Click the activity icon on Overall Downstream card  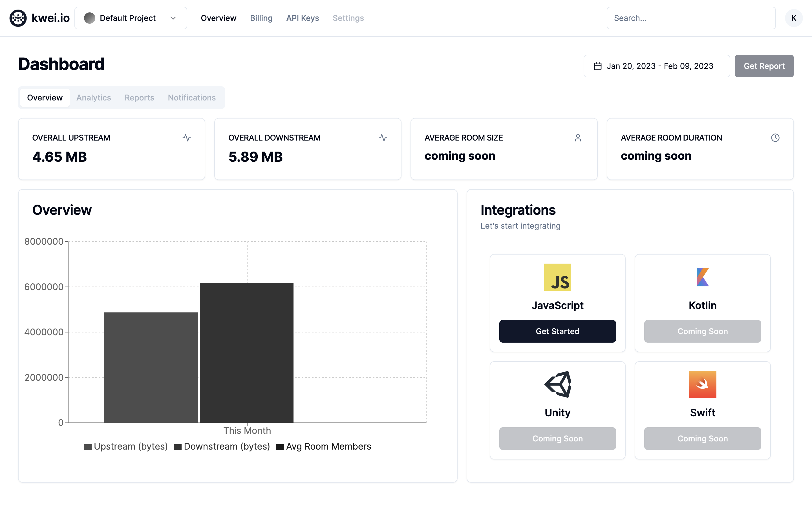click(x=383, y=138)
